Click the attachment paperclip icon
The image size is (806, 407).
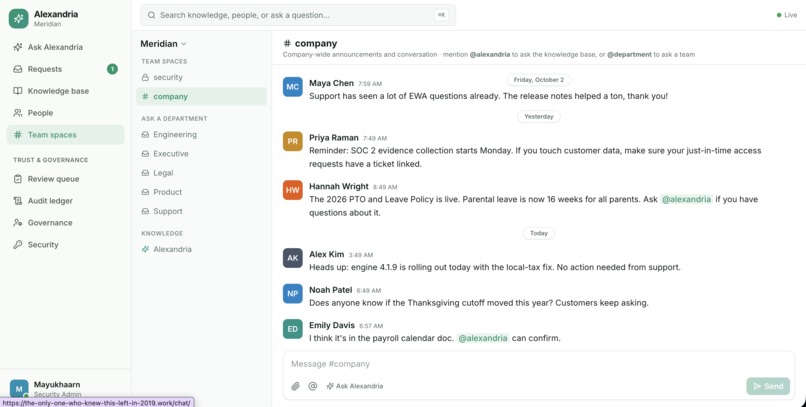(x=295, y=386)
